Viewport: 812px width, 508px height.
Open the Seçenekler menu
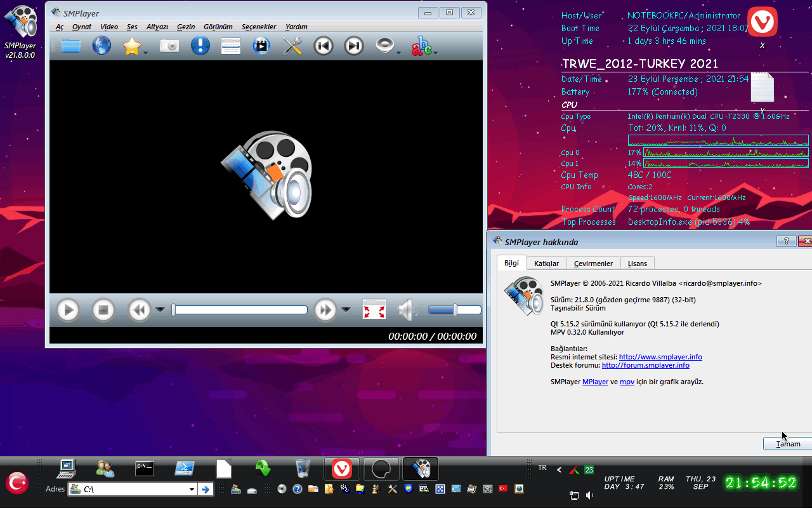[259, 27]
